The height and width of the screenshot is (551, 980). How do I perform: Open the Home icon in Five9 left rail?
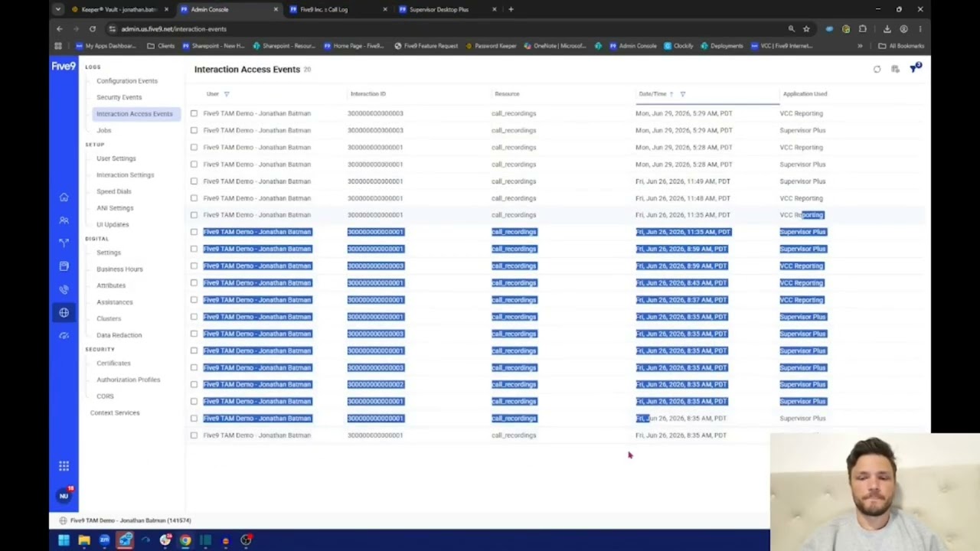click(64, 197)
